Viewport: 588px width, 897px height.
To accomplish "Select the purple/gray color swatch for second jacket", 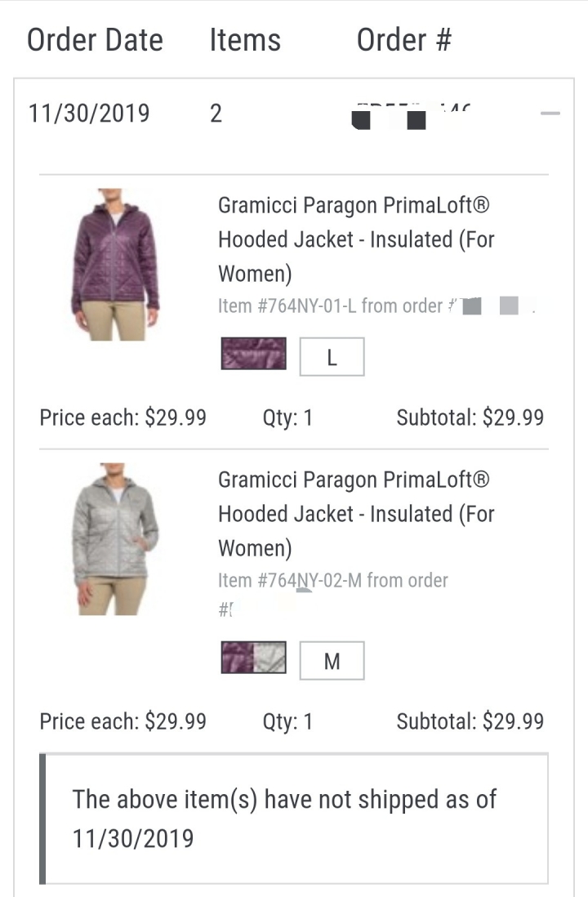I will (253, 658).
